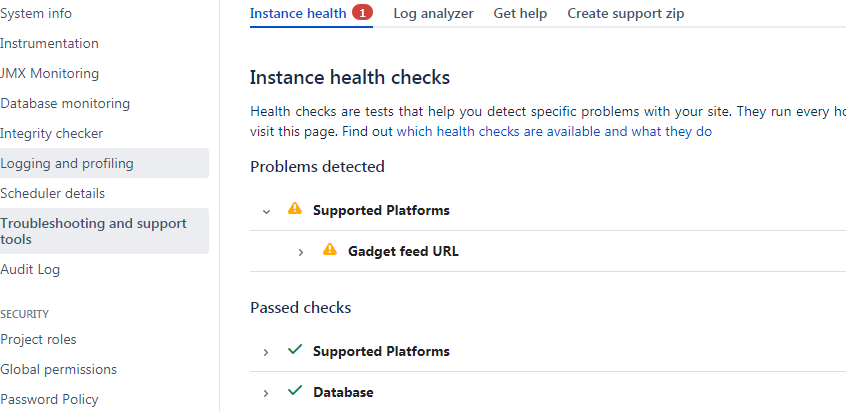
Task: Expand the Database passed check
Action: (x=265, y=393)
